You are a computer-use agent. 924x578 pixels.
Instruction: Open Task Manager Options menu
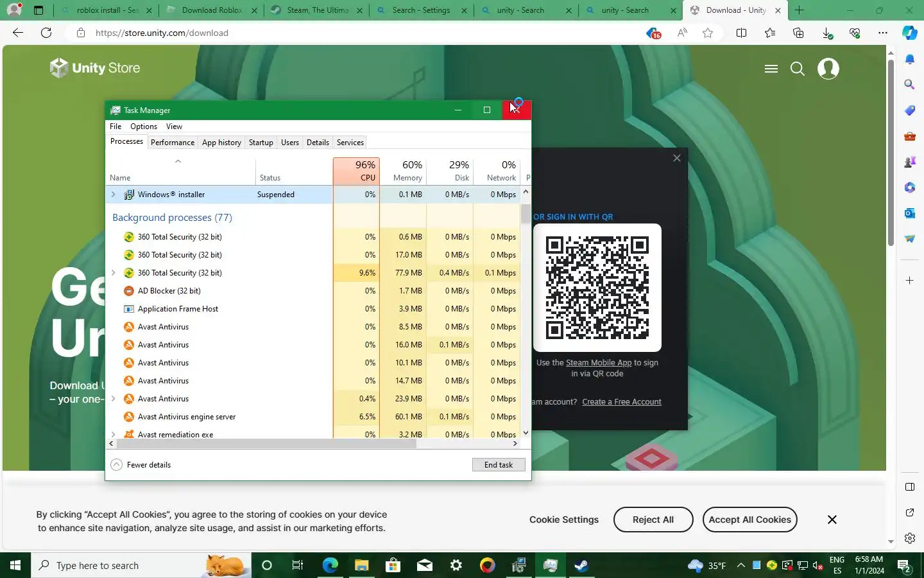click(144, 127)
